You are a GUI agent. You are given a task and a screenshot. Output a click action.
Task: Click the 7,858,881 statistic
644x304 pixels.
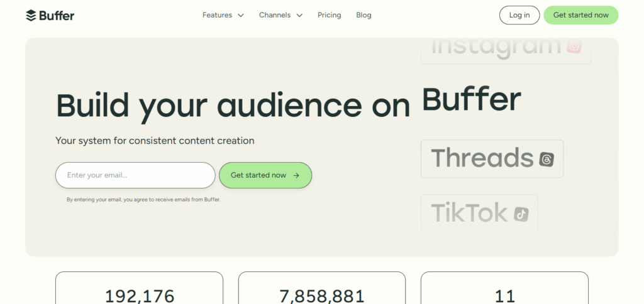point(322,296)
